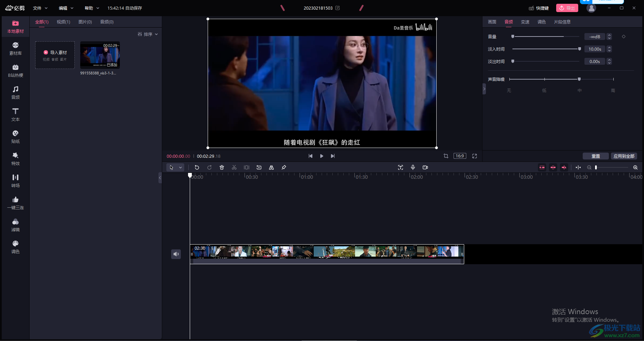Collapse the left media panel
This screenshot has width=644, height=341.
[x=160, y=178]
